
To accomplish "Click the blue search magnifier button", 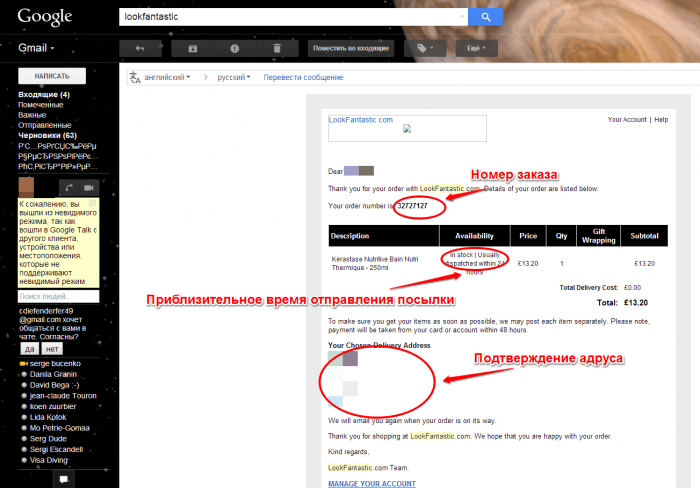I will tap(486, 17).
